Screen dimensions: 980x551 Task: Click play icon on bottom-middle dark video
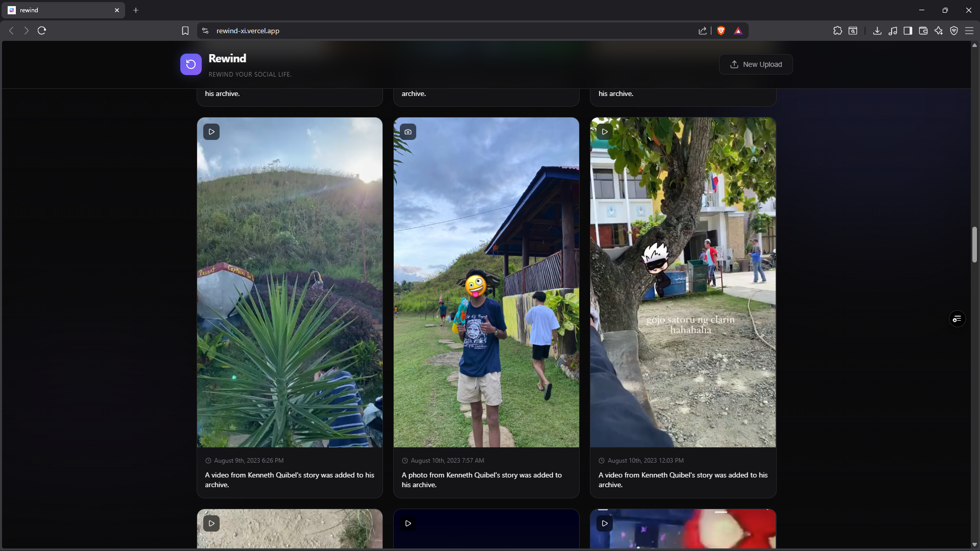tap(408, 523)
